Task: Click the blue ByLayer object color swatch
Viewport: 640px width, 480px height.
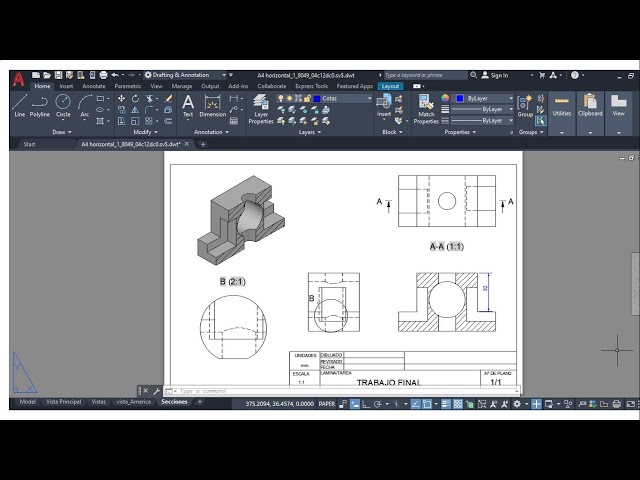Action: coord(460,98)
